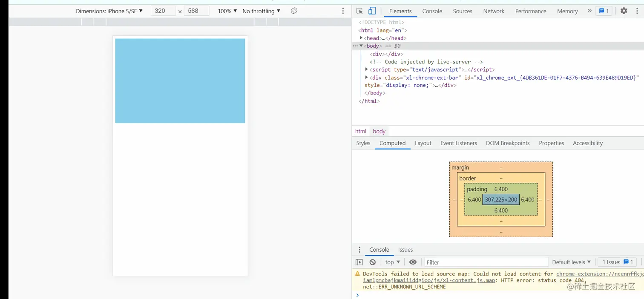The image size is (644, 299).
Task: Switch to the Performance tab
Action: tap(531, 11)
